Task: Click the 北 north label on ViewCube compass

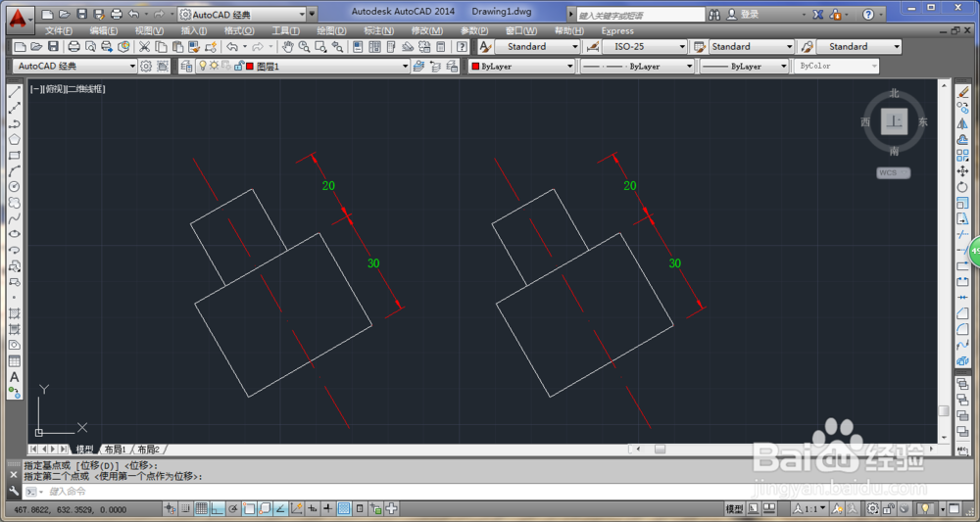Action: (895, 94)
